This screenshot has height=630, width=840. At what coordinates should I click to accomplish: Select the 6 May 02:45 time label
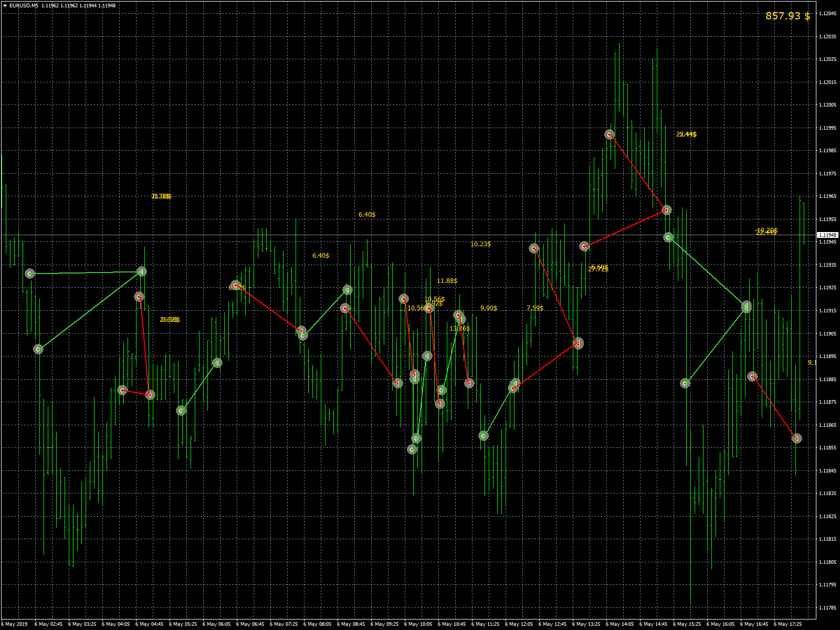(49, 624)
